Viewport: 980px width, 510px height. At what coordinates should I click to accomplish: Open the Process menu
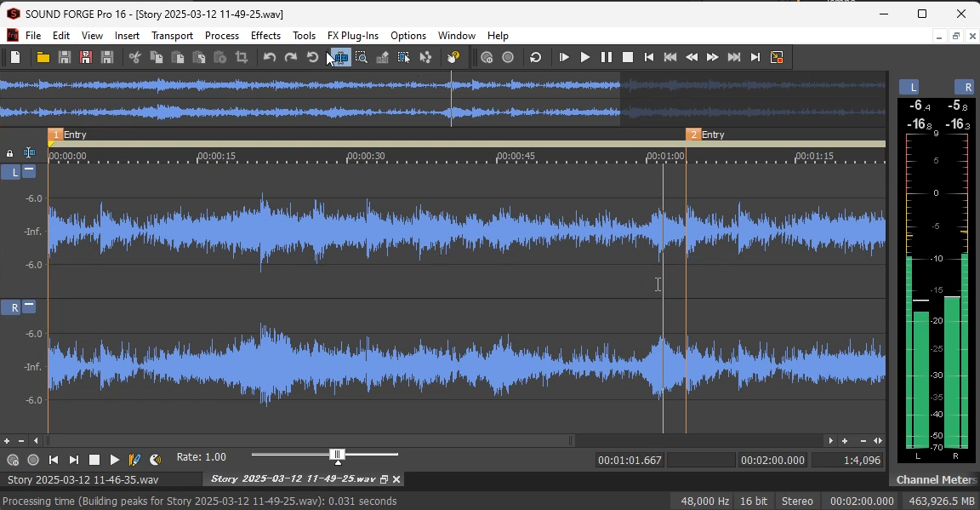click(222, 36)
